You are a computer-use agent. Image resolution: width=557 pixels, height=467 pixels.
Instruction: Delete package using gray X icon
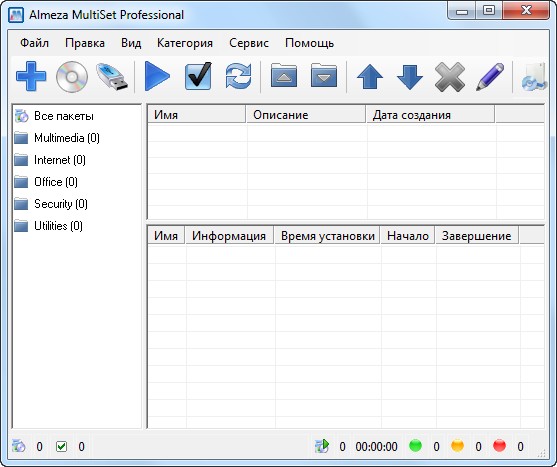[450, 77]
